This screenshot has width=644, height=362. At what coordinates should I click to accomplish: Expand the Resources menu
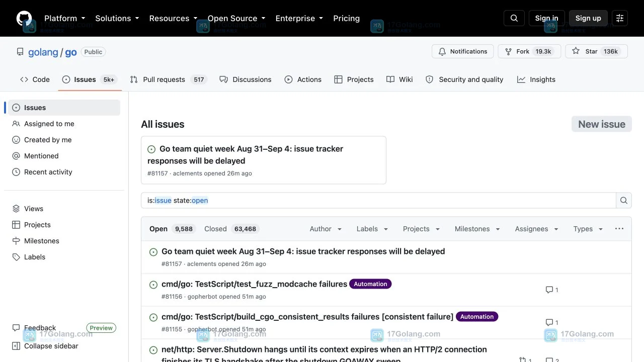coord(174,18)
